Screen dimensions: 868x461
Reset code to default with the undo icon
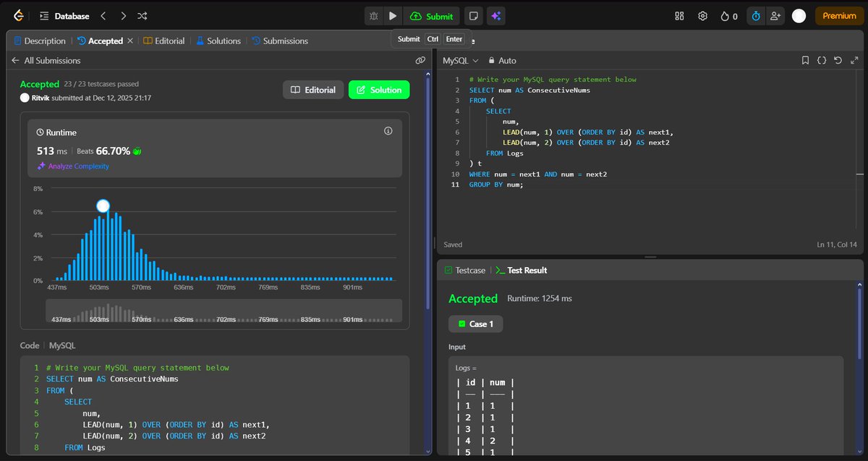tap(838, 61)
